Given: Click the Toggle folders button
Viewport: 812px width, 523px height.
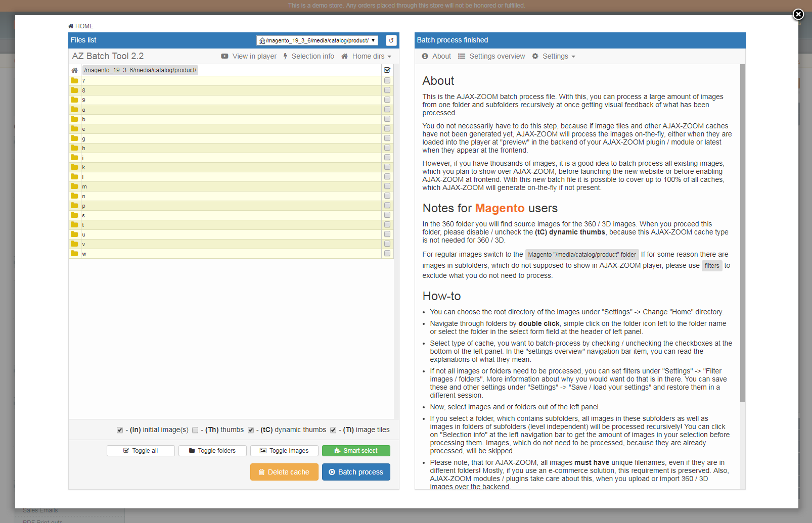Looking at the screenshot, I should point(212,451).
